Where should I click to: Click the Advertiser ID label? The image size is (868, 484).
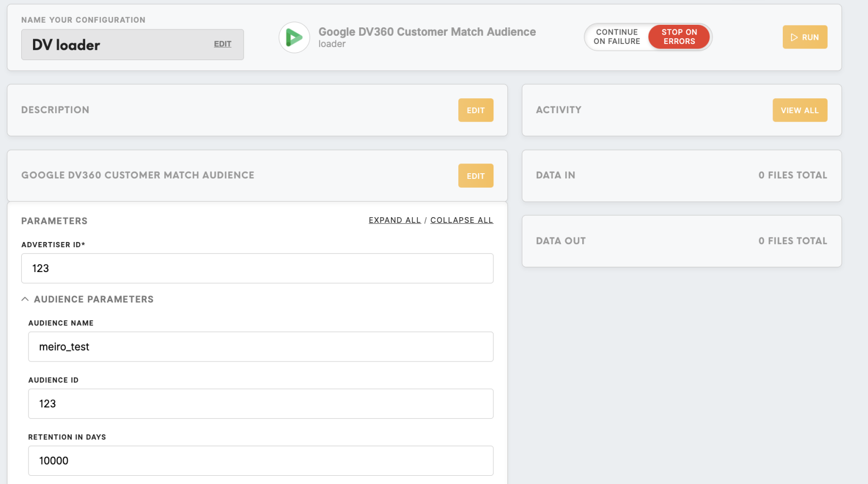53,245
